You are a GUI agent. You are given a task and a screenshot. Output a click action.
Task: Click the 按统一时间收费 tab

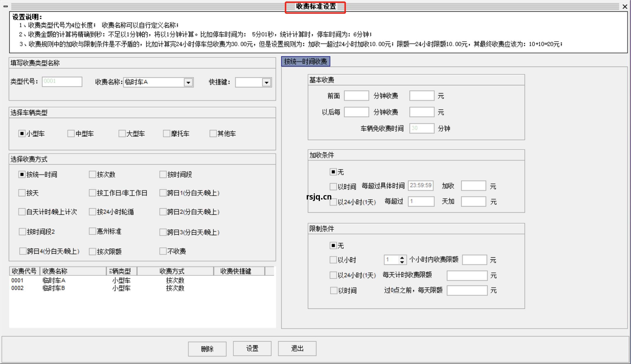[306, 61]
